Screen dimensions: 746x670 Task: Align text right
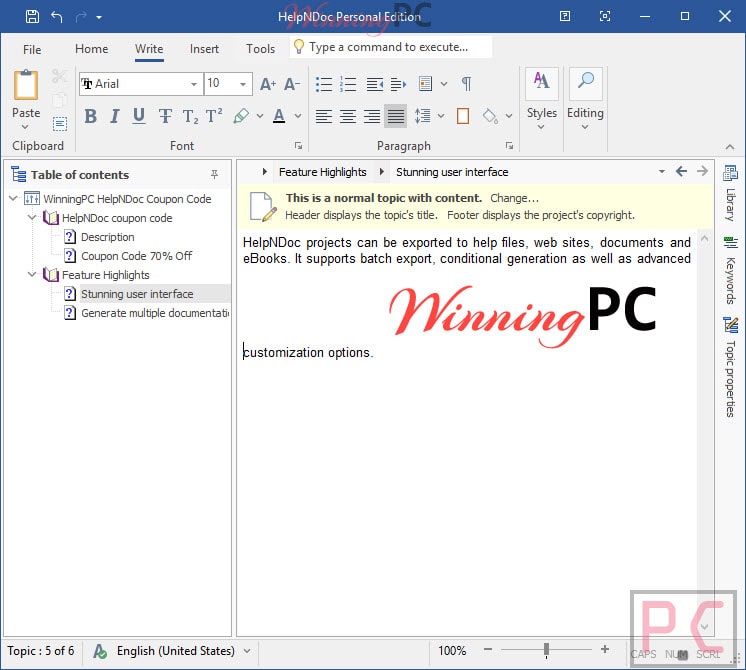coord(372,116)
